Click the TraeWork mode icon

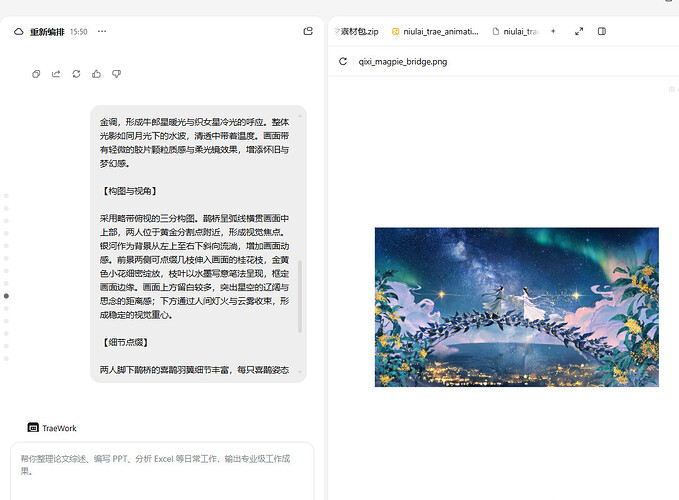(x=33, y=428)
